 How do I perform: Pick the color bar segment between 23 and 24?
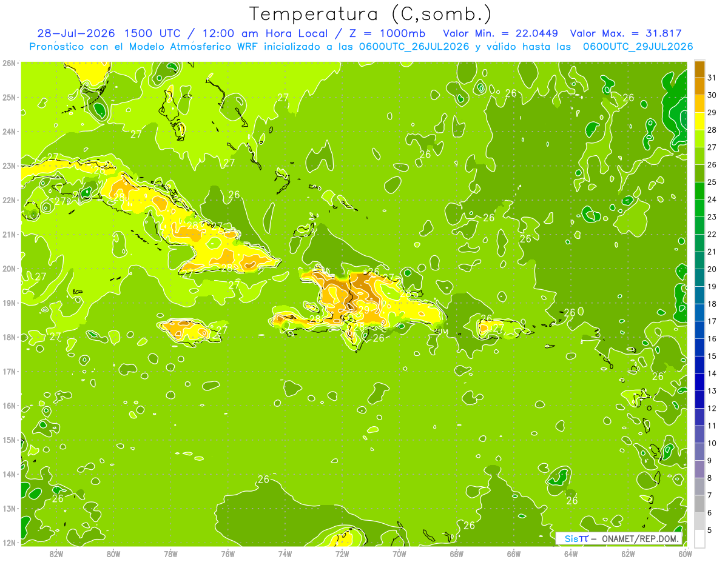coord(699,208)
